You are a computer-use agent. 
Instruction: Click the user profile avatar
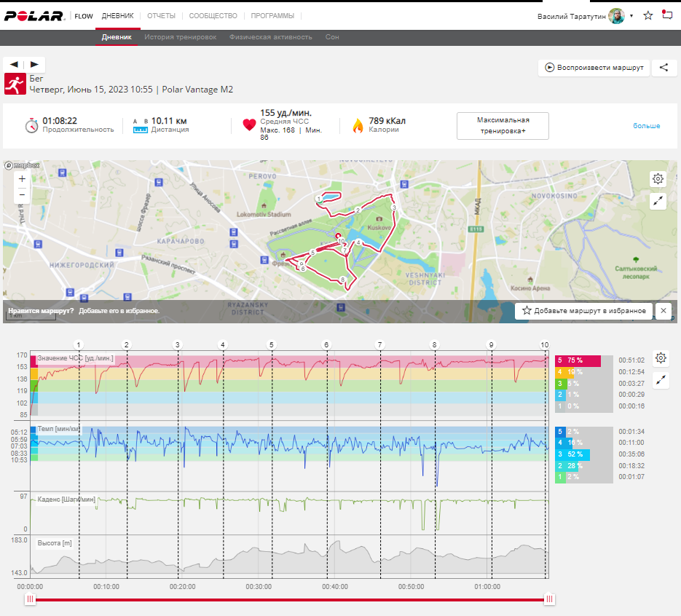point(616,16)
